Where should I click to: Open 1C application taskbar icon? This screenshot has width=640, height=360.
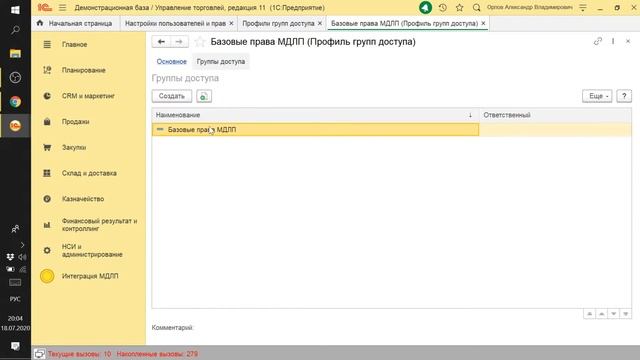coord(15,125)
